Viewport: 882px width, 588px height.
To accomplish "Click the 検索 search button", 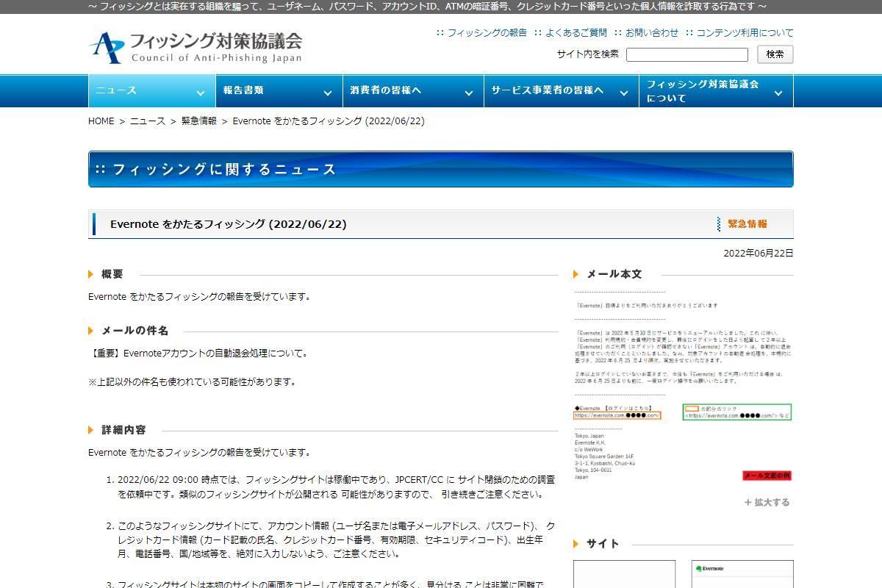I will (775, 54).
